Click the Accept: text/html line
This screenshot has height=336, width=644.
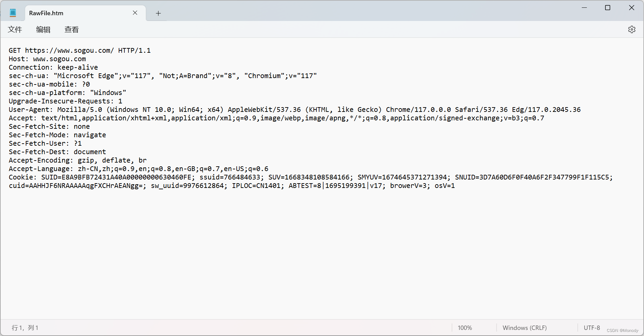pyautogui.click(x=277, y=118)
